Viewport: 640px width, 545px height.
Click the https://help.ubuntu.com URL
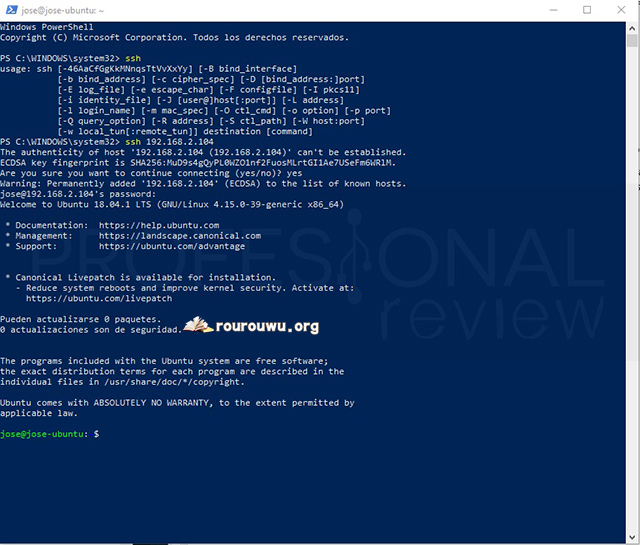pos(159,225)
